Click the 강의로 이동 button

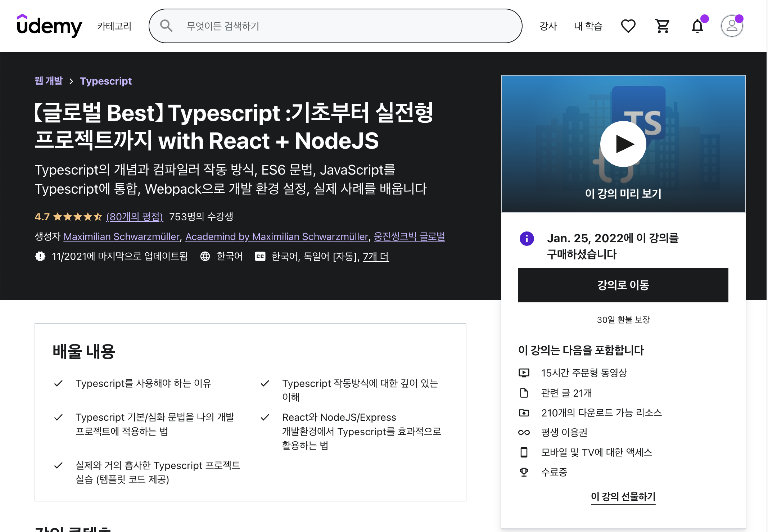click(x=623, y=285)
